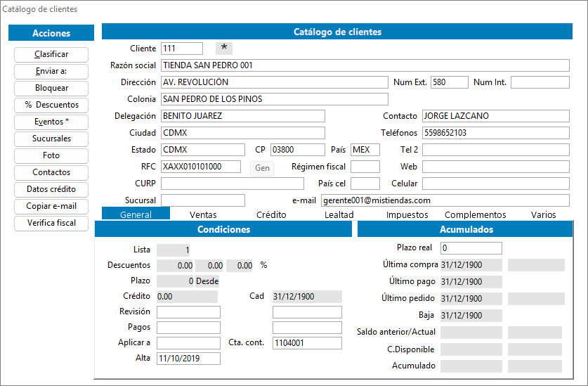The height and width of the screenshot is (386, 588).
Task: Click the empty Tel 2 field
Action: [x=496, y=150]
